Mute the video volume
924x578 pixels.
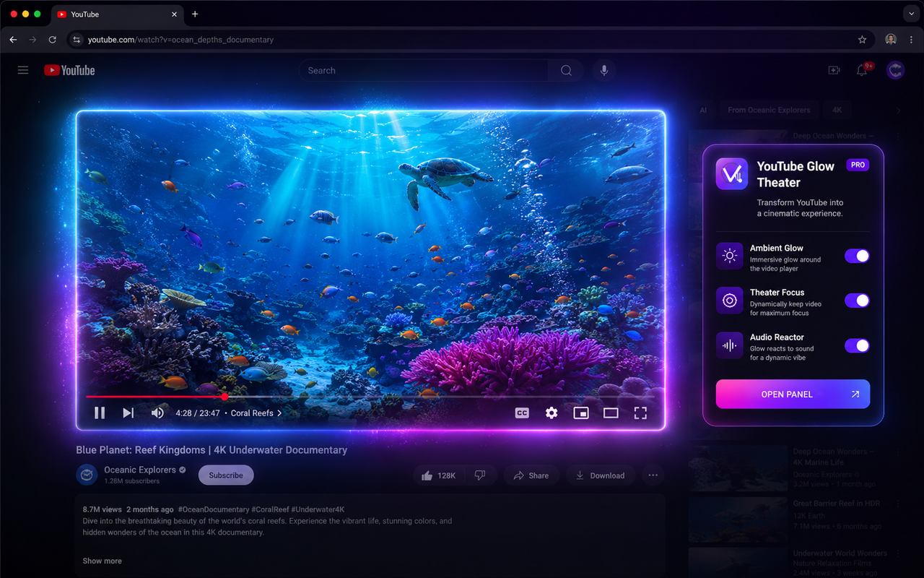[x=157, y=413]
